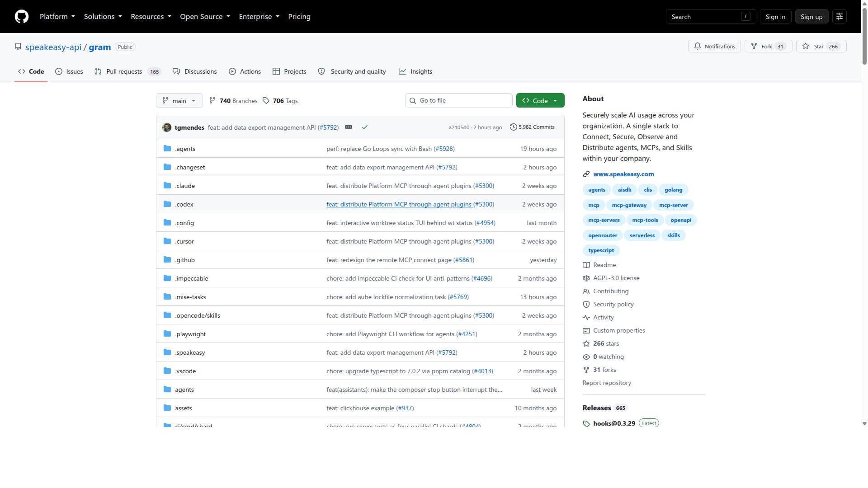Open the www.speakeasy.com website link

(x=623, y=174)
